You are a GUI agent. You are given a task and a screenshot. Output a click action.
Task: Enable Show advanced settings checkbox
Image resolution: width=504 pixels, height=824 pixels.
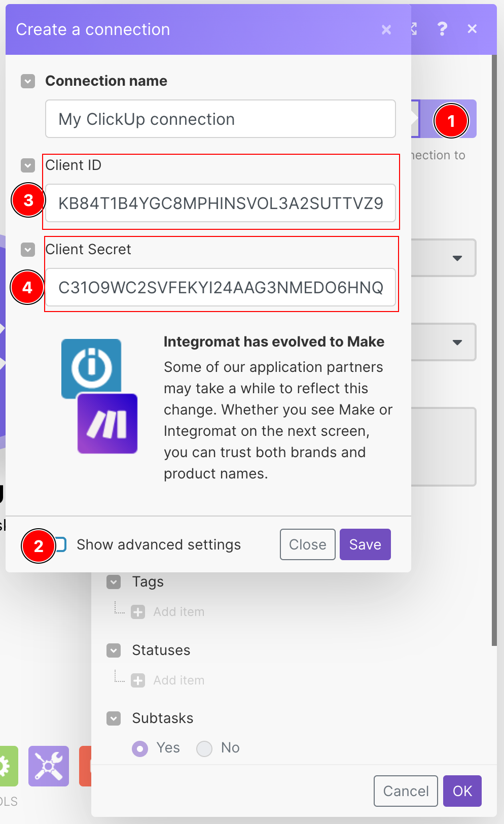(60, 544)
